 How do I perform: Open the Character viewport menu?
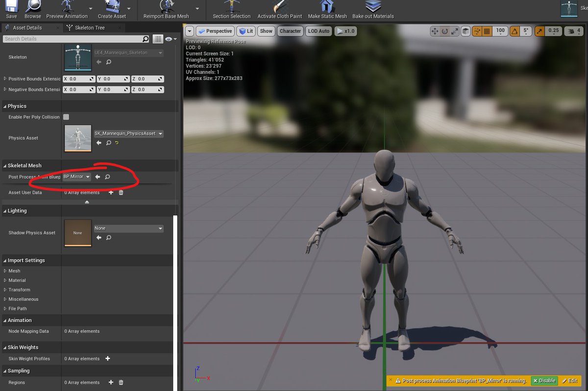pos(290,31)
